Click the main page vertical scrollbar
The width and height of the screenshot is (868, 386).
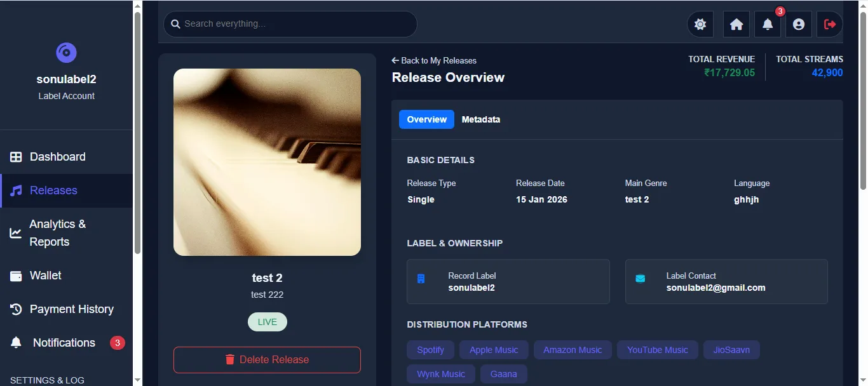click(863, 102)
